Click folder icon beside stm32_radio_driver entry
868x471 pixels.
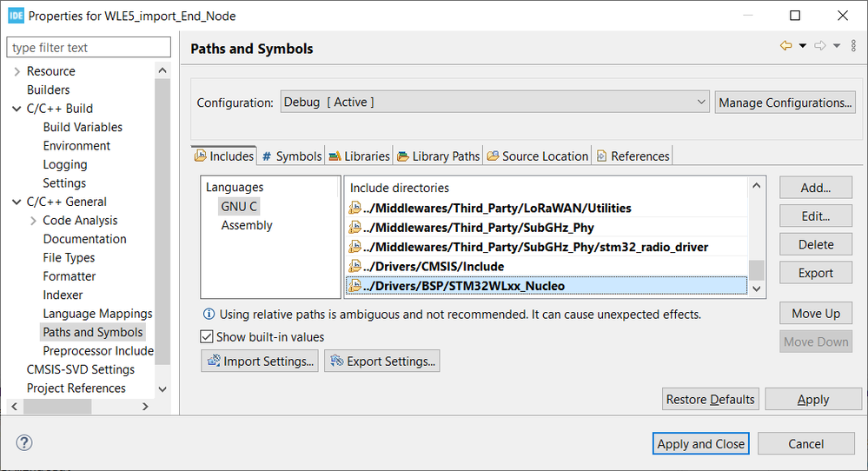354,247
